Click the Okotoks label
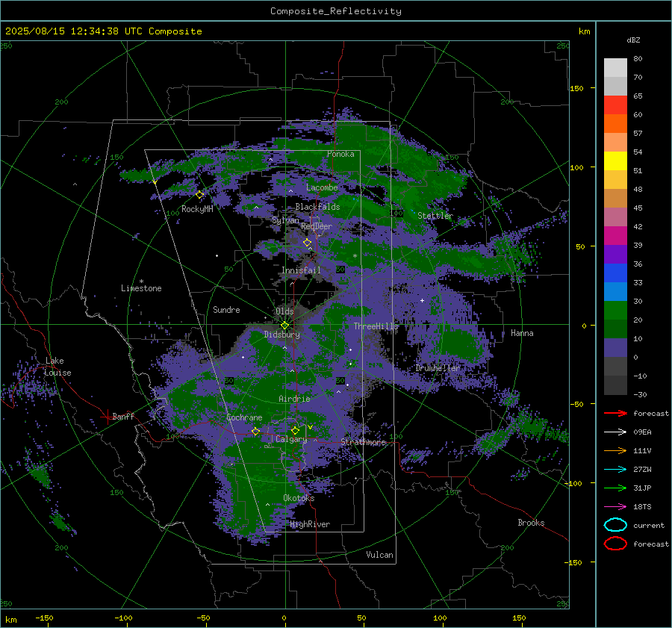Screen dimensions: 672x628 [299, 497]
